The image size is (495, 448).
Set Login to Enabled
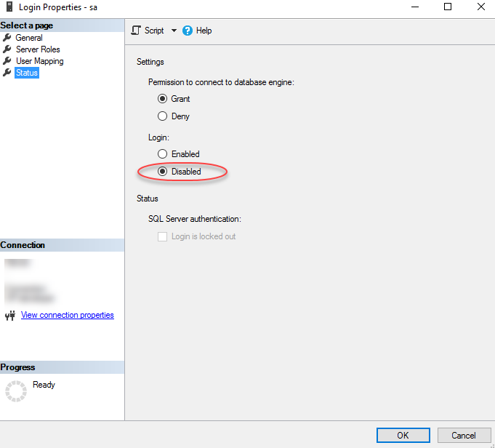(x=162, y=154)
